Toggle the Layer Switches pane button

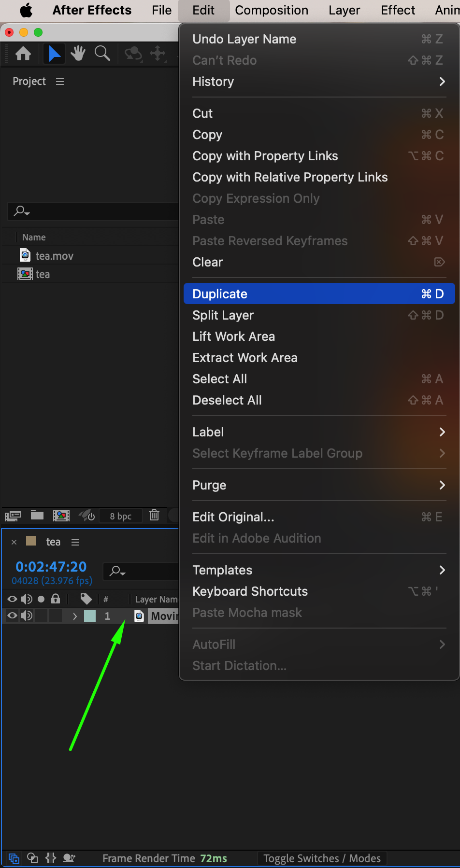coord(14,858)
